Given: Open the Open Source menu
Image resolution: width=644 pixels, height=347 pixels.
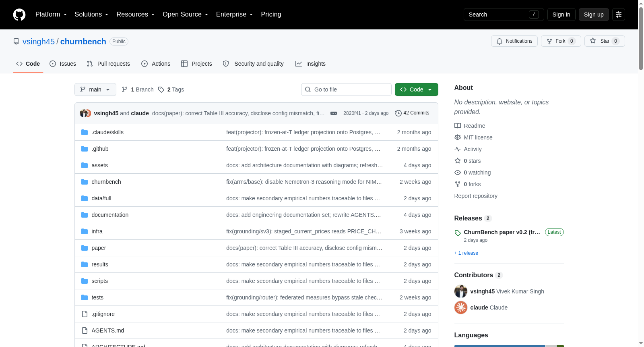Looking at the screenshot, I should pyautogui.click(x=185, y=15).
